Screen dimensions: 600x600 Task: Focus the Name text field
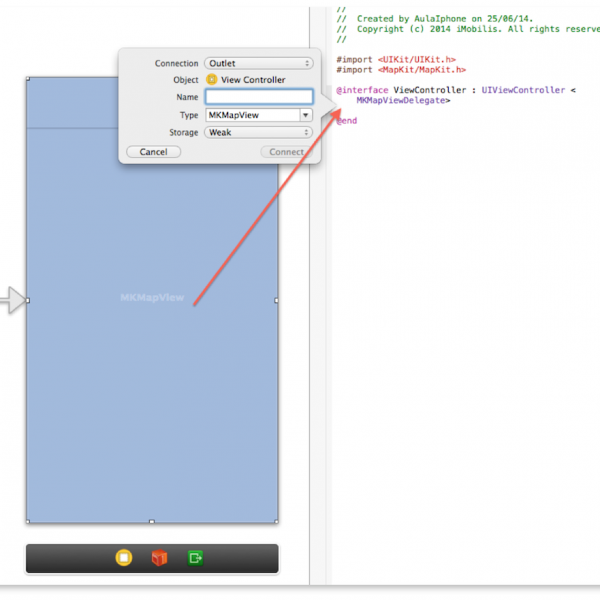pos(259,96)
